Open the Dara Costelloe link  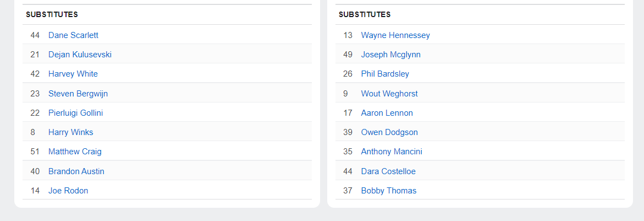[x=388, y=171]
